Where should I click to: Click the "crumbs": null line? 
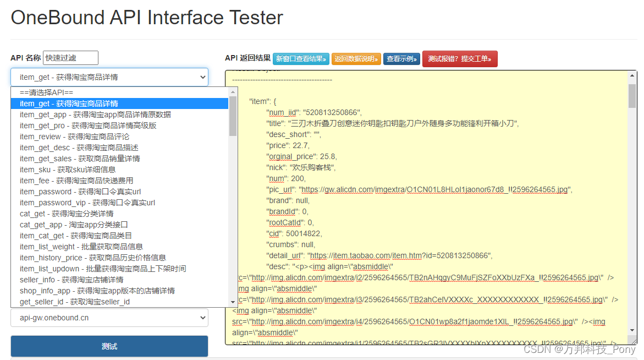point(291,244)
